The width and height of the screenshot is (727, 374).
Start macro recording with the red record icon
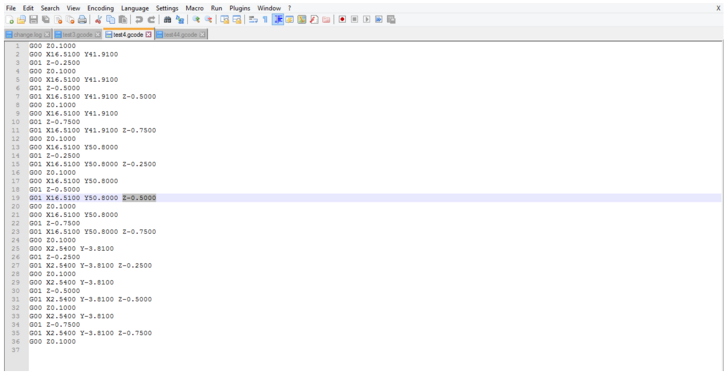(342, 19)
